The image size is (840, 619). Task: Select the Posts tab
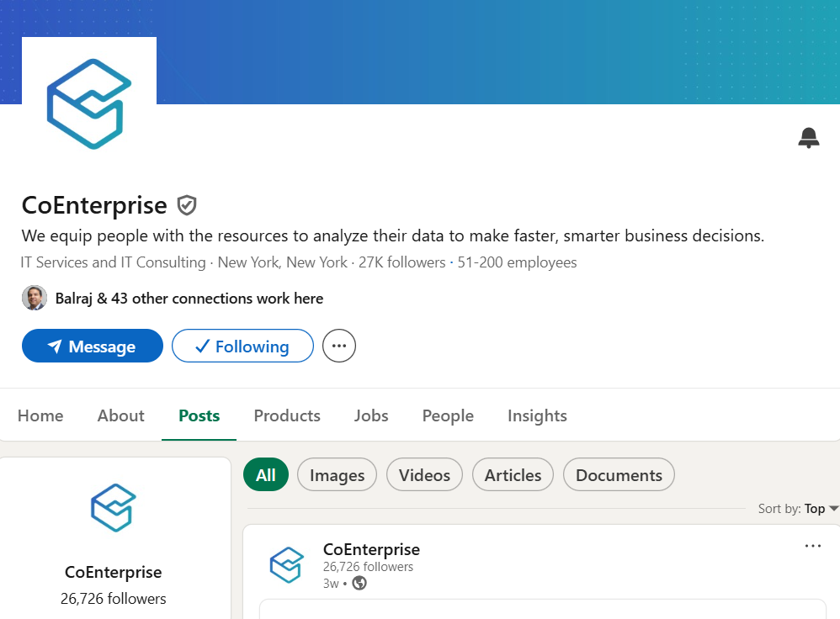point(199,415)
